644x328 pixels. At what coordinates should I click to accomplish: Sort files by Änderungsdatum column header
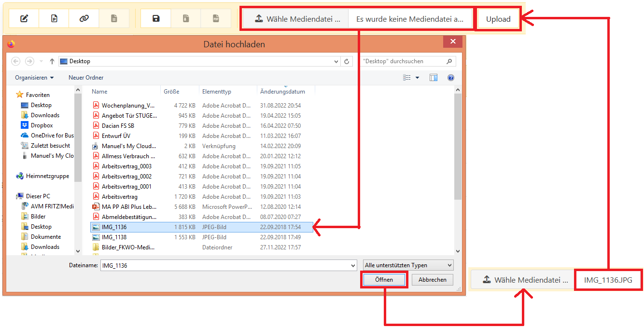(x=282, y=92)
